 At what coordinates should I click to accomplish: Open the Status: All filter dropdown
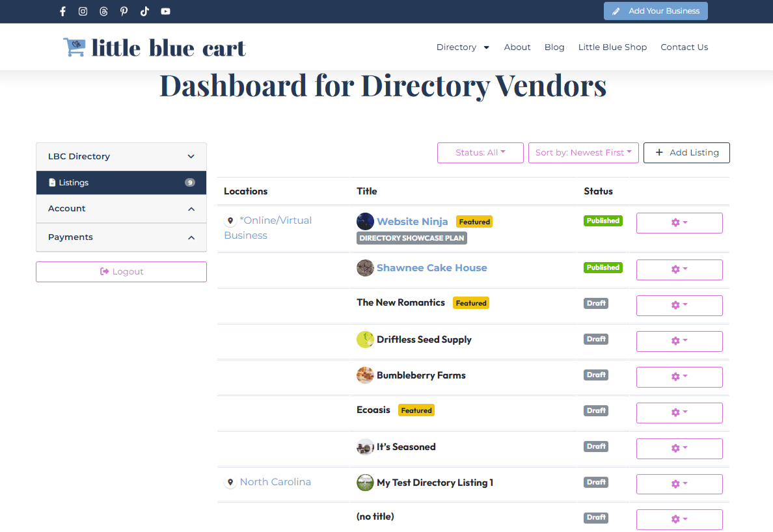coord(480,153)
